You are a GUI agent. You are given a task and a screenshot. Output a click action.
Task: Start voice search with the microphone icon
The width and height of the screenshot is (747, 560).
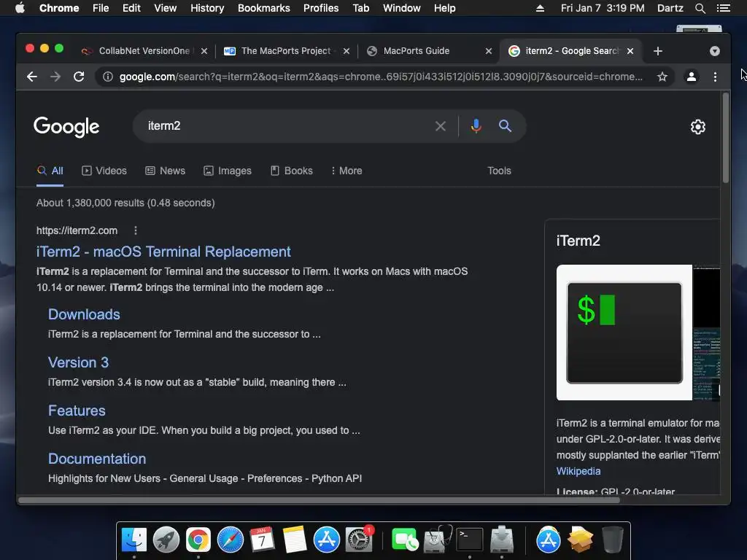pos(476,126)
